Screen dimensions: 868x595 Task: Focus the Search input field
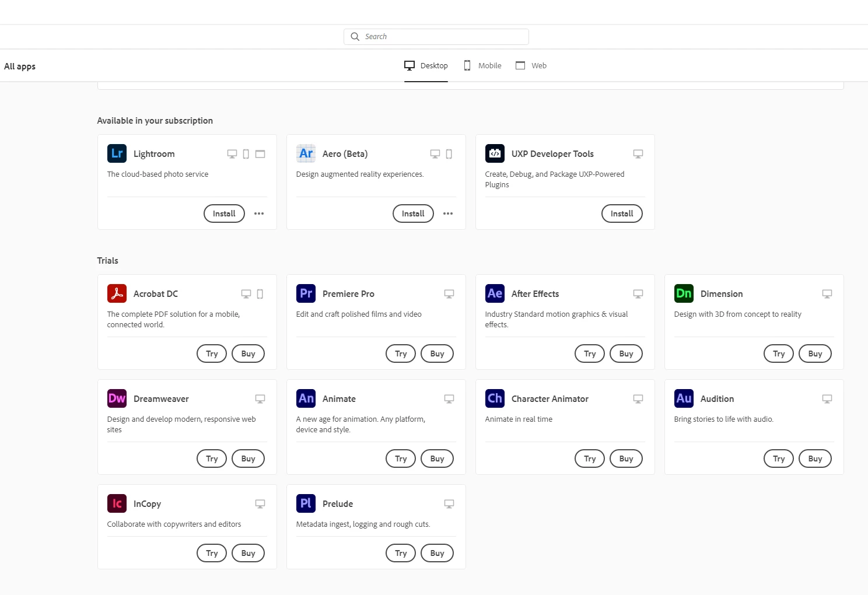(x=436, y=36)
